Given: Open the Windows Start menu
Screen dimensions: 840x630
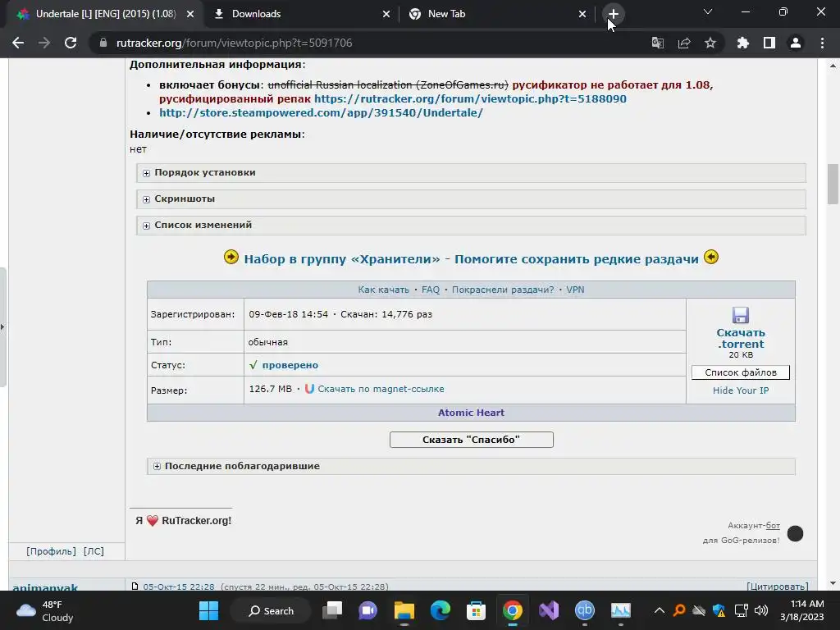Looking at the screenshot, I should [x=208, y=610].
